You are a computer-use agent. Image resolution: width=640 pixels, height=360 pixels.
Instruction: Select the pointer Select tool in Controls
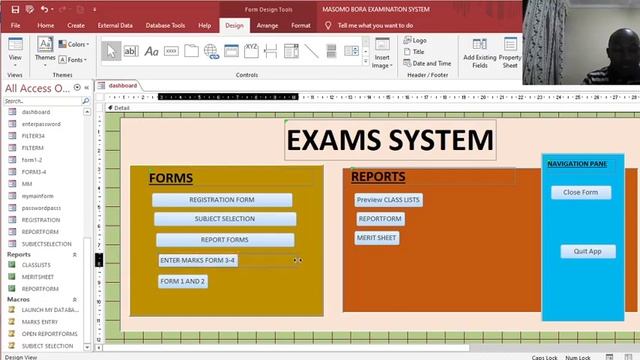(x=111, y=51)
